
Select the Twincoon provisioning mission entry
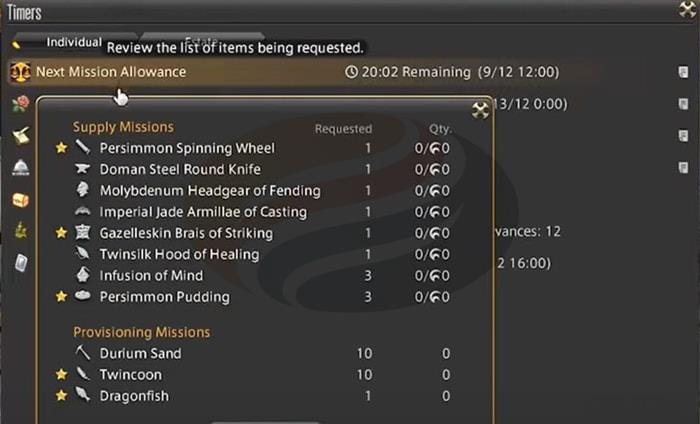pos(130,375)
